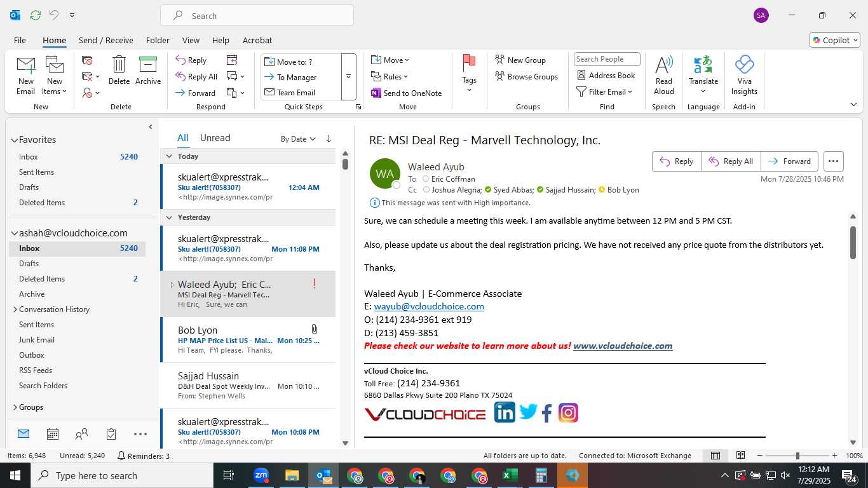The image size is (868, 488).
Task: Open the Copilot button
Action: coord(835,40)
